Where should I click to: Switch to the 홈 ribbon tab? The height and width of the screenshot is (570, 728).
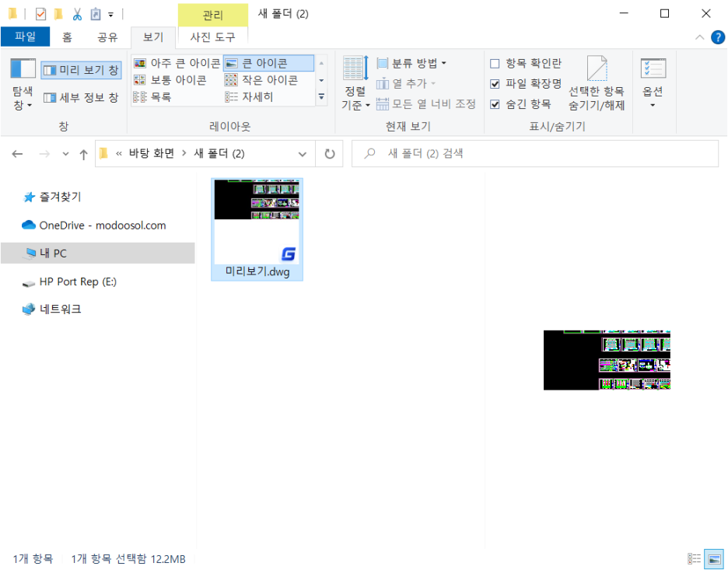(x=68, y=37)
